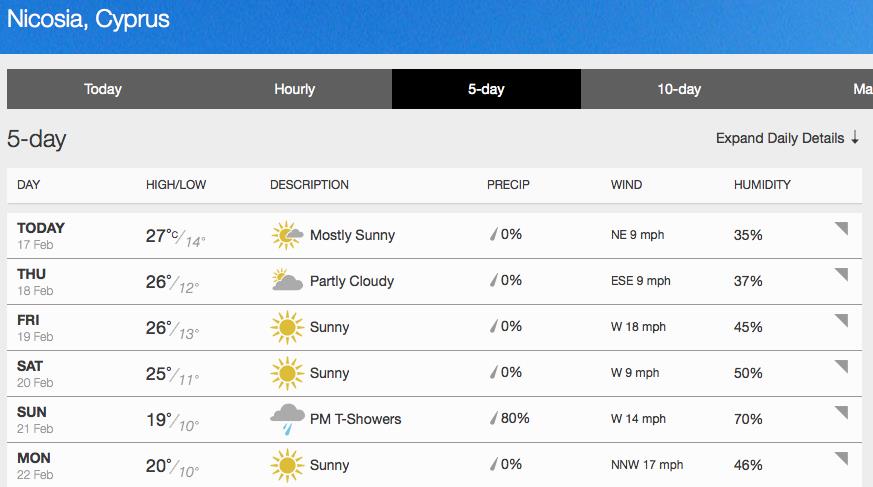Switch to the Today tab
Image resolution: width=873 pixels, height=487 pixels.
click(103, 89)
